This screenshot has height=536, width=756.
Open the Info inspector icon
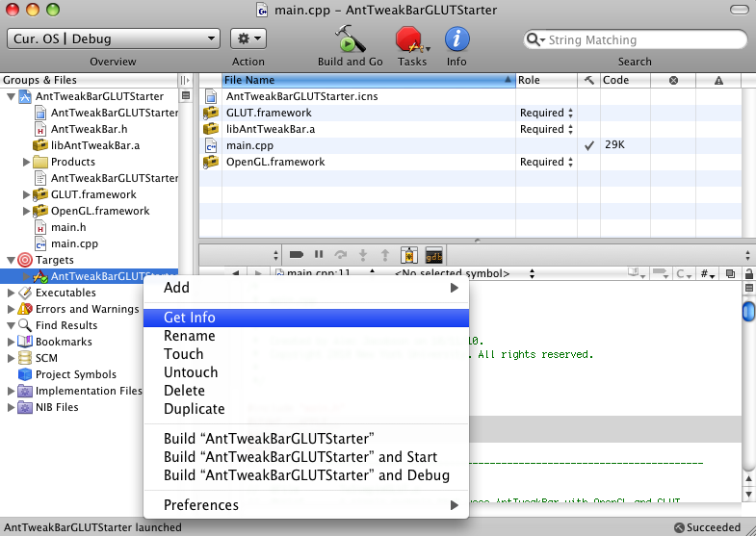pyautogui.click(x=456, y=39)
